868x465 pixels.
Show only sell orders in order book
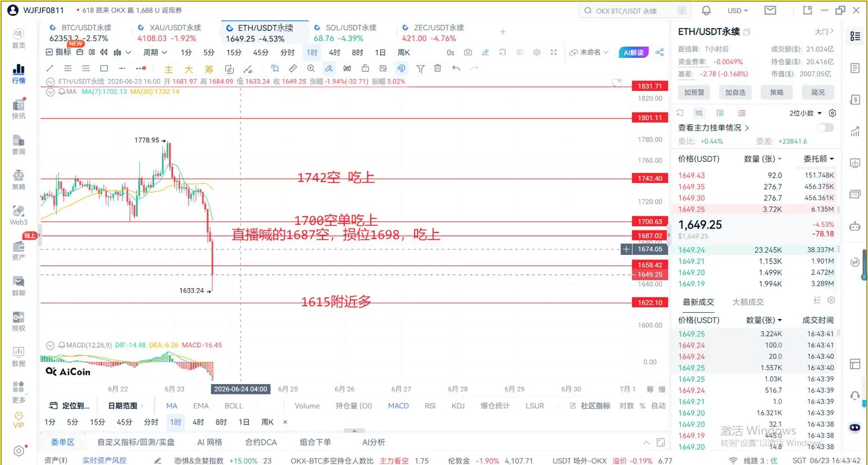[x=742, y=113]
